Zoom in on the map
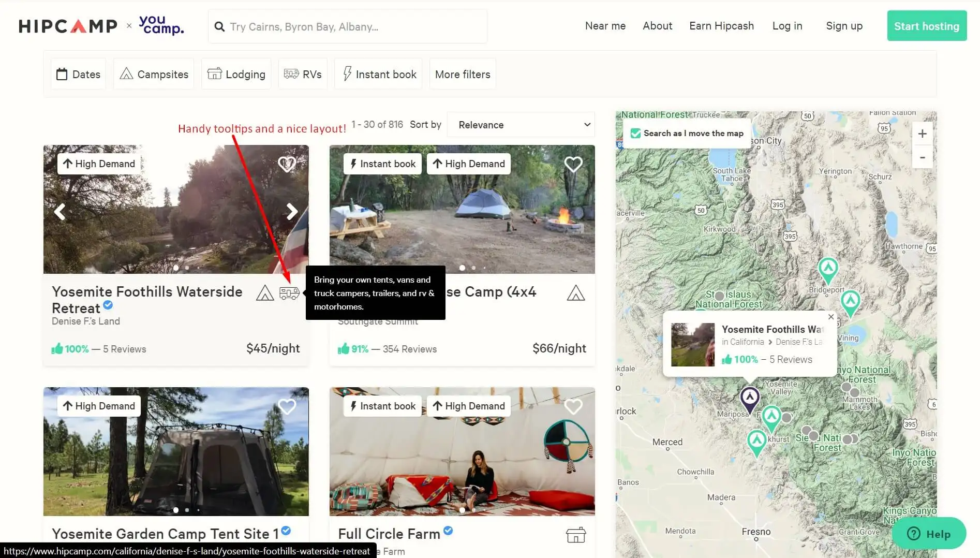Screen dimensions: 980x558 point(922,134)
